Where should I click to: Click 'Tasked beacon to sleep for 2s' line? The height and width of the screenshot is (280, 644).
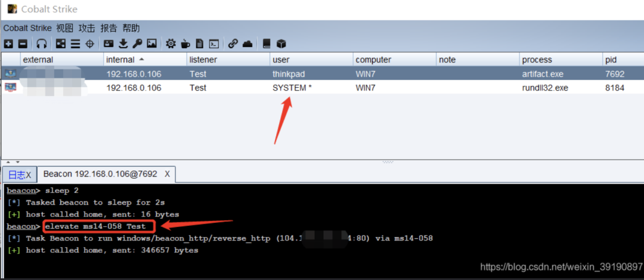[x=86, y=203]
